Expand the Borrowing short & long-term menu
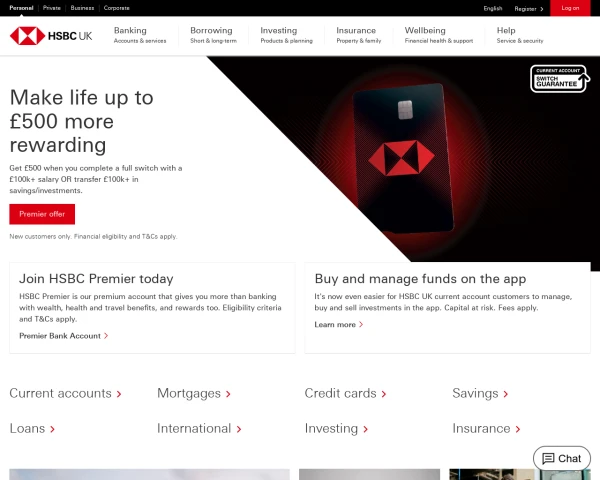Viewport: 600px width, 480px height. (214, 35)
